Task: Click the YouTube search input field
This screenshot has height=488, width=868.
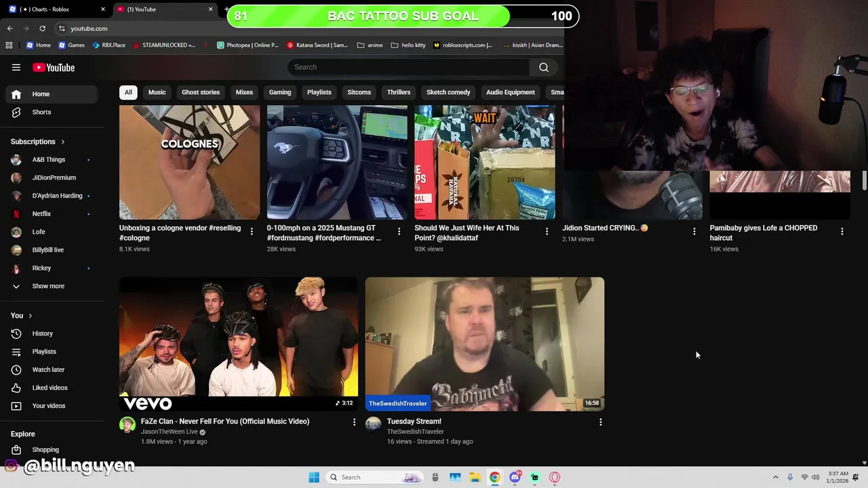Action: (409, 67)
